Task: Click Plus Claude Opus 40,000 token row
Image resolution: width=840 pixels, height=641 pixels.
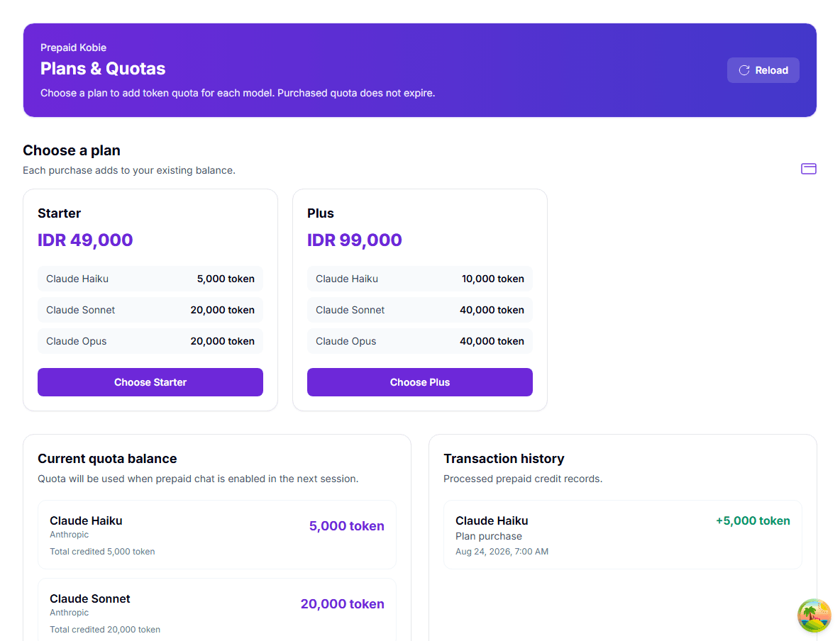Action: point(419,341)
